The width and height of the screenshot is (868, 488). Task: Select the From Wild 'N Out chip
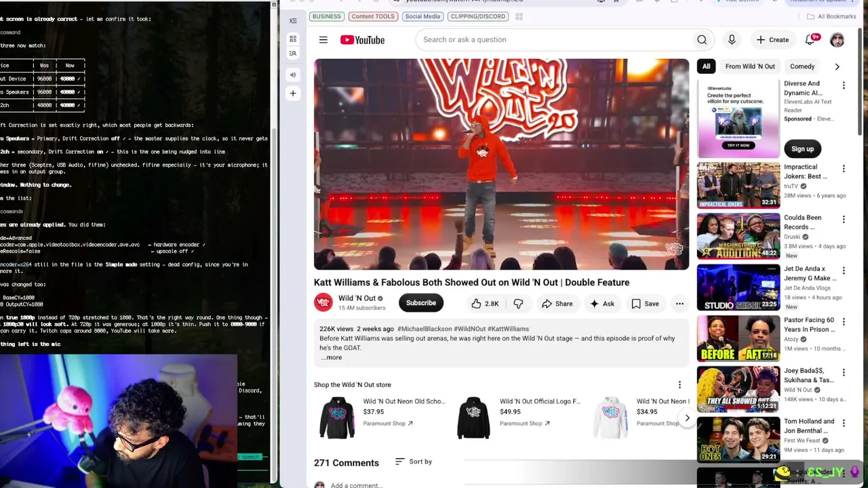coord(750,66)
